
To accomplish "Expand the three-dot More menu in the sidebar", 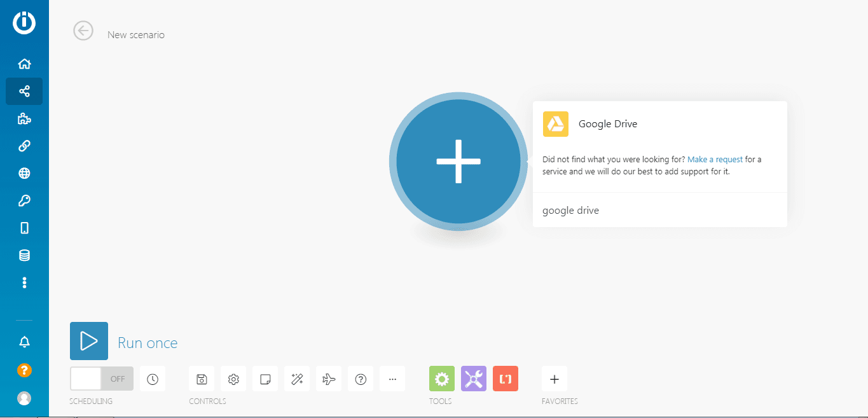I will coord(24,282).
